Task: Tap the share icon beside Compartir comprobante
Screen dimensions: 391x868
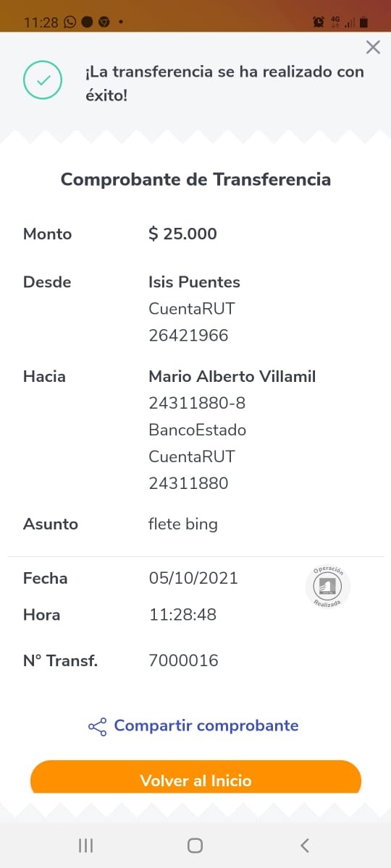Action: coord(97,726)
